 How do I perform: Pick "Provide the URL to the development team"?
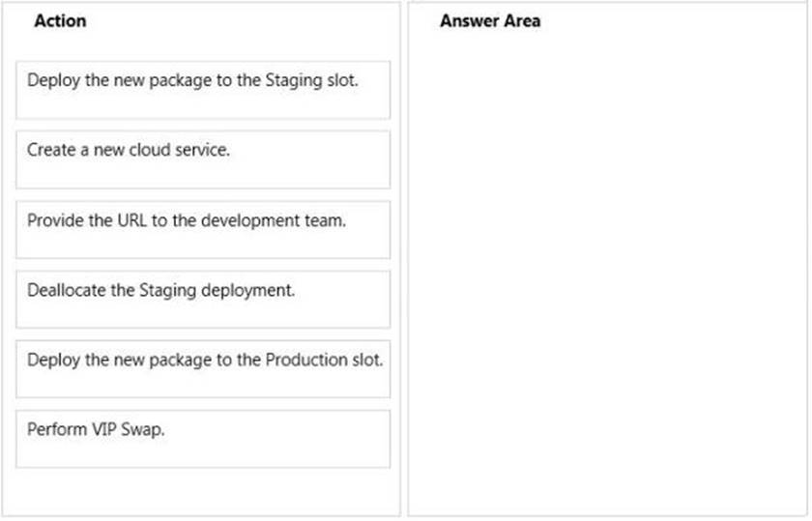tap(203, 229)
